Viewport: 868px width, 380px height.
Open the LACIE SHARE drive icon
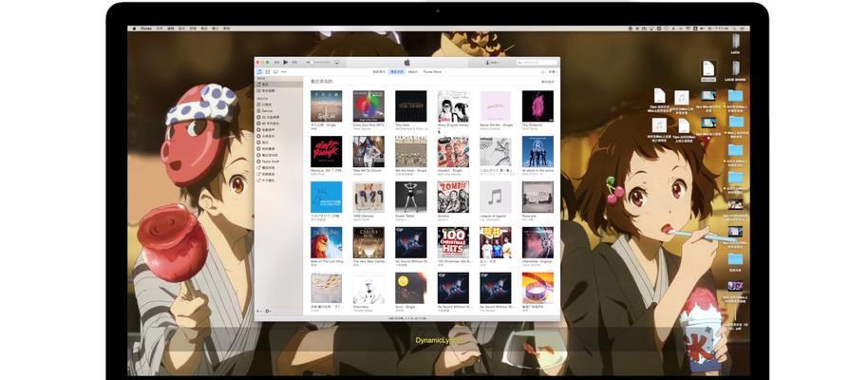click(x=735, y=69)
